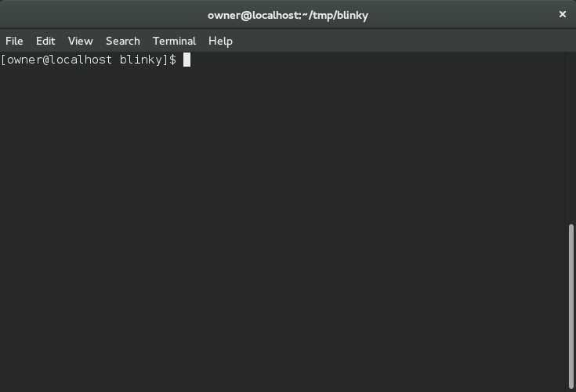The width and height of the screenshot is (576, 392).
Task: Open the View menu
Action: coord(80,41)
